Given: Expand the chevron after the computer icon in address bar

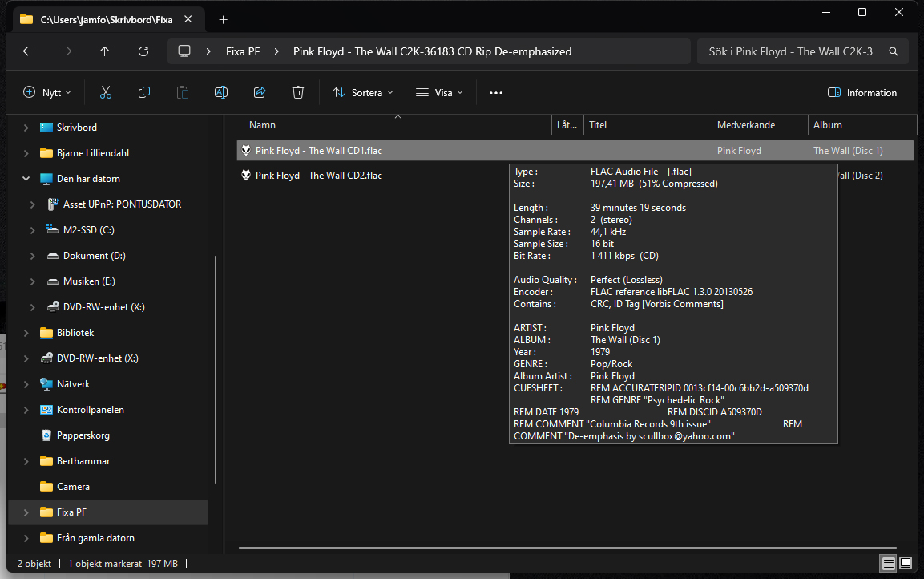Looking at the screenshot, I should [208, 51].
